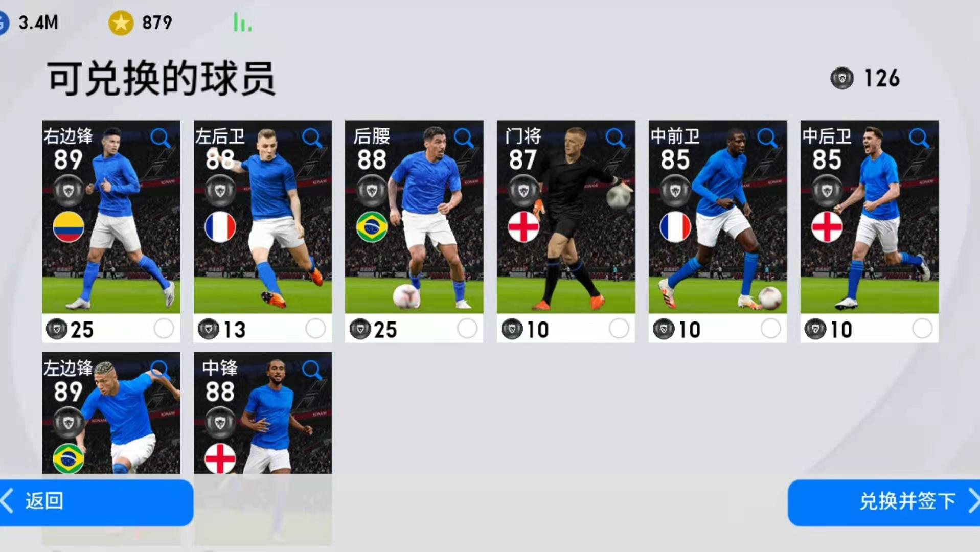Open the 门将 87 goalkeeper card image
Viewport: 980px width, 552px height.
pyautogui.click(x=566, y=217)
